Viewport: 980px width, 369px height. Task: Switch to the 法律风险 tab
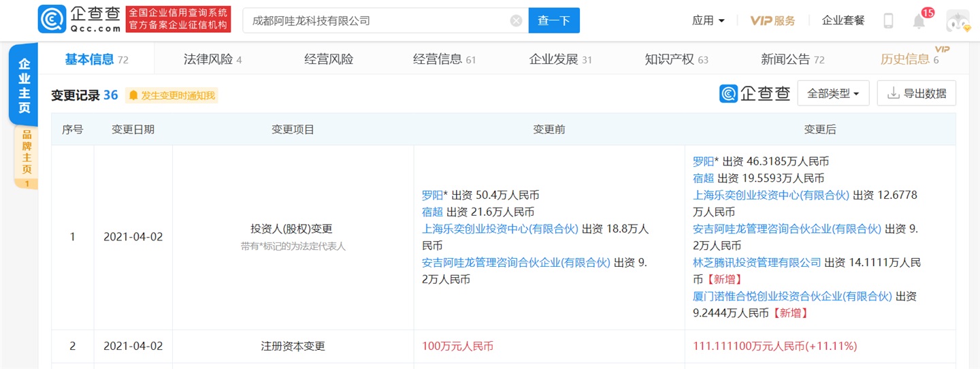(212, 59)
